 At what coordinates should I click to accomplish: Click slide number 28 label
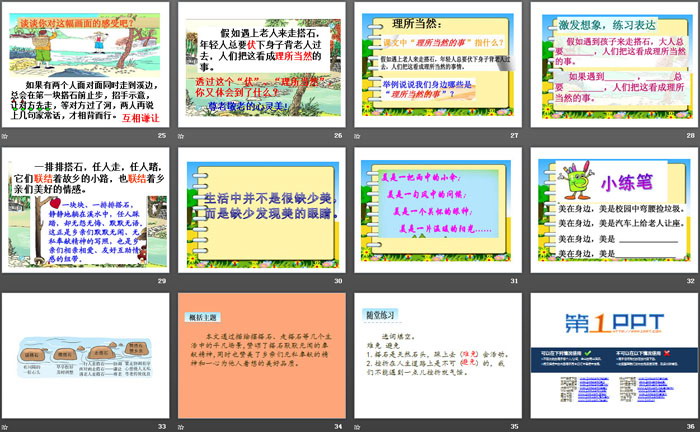691,136
